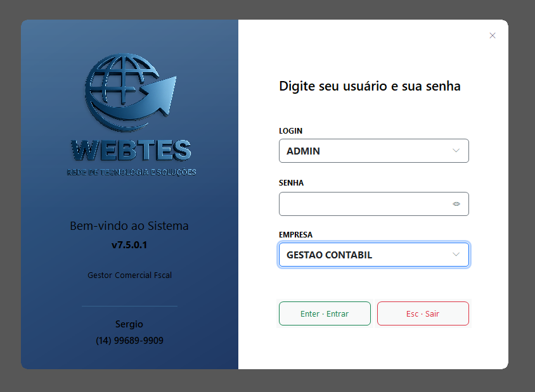The height and width of the screenshot is (392, 535).
Task: Expand the LOGIN dropdown arrow
Action: [x=456, y=151]
